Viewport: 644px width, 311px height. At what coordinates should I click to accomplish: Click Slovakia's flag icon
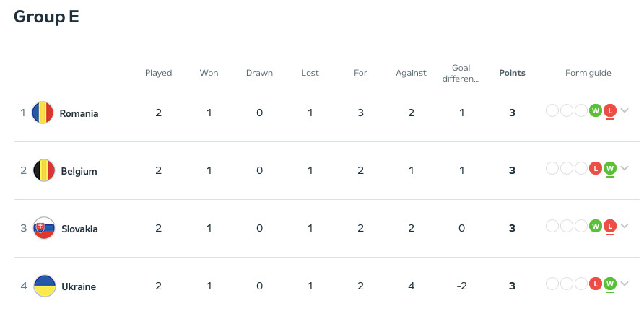tap(44, 229)
